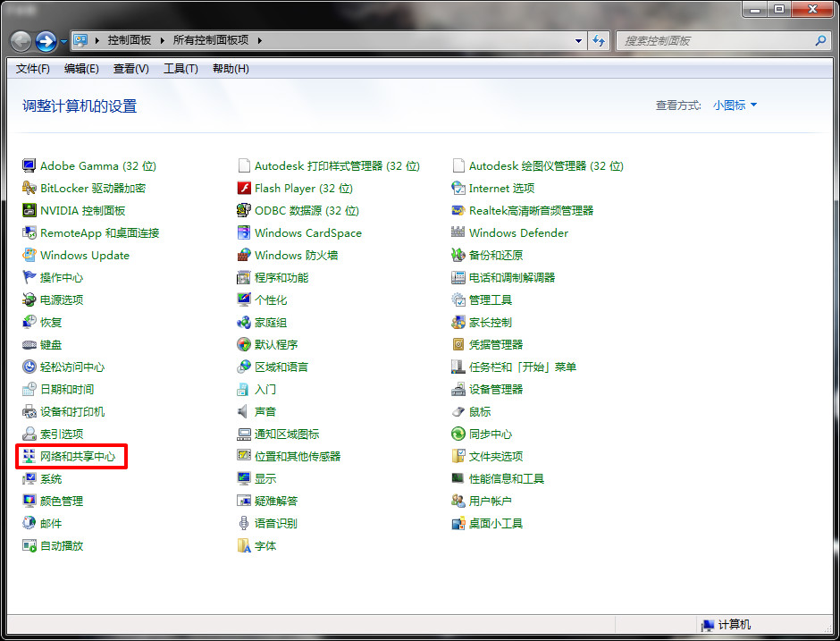Open the 编辑(E) menu
This screenshot has height=641, width=840.
(81, 69)
